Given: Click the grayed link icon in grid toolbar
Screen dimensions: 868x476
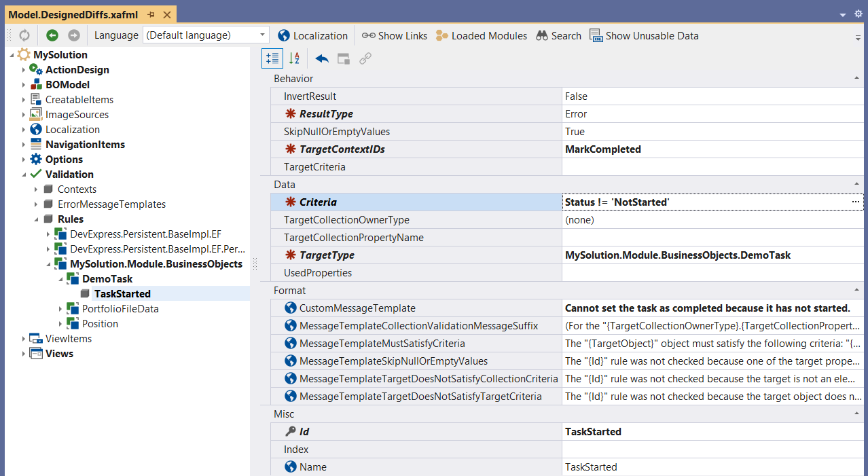Looking at the screenshot, I should pos(365,58).
